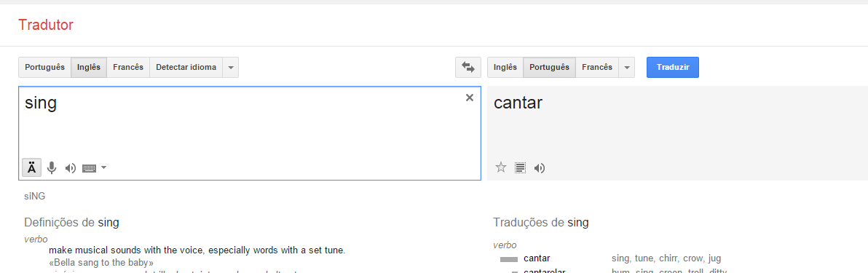
Task: Clear the source text with the X
Action: (470, 98)
